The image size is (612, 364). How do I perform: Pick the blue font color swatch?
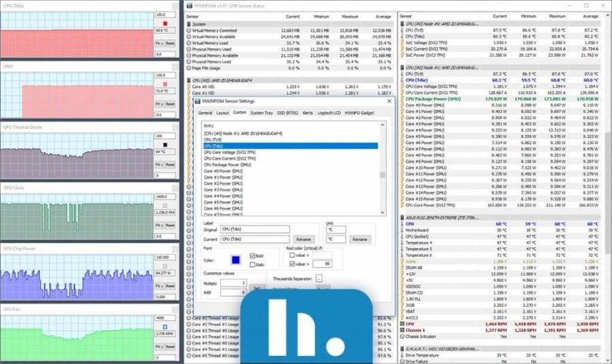pos(236,260)
